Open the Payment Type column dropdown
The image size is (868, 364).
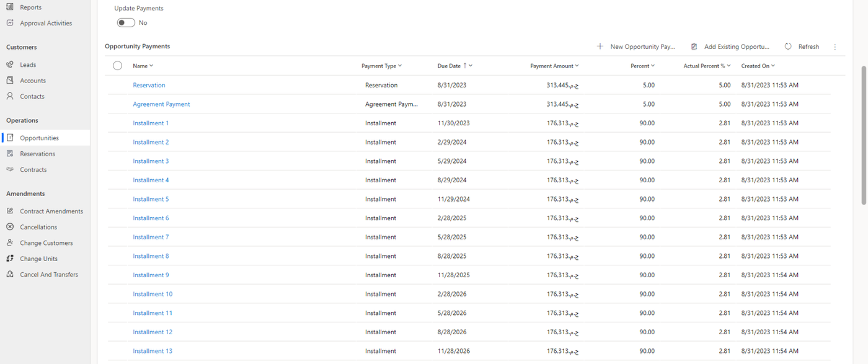pyautogui.click(x=400, y=66)
